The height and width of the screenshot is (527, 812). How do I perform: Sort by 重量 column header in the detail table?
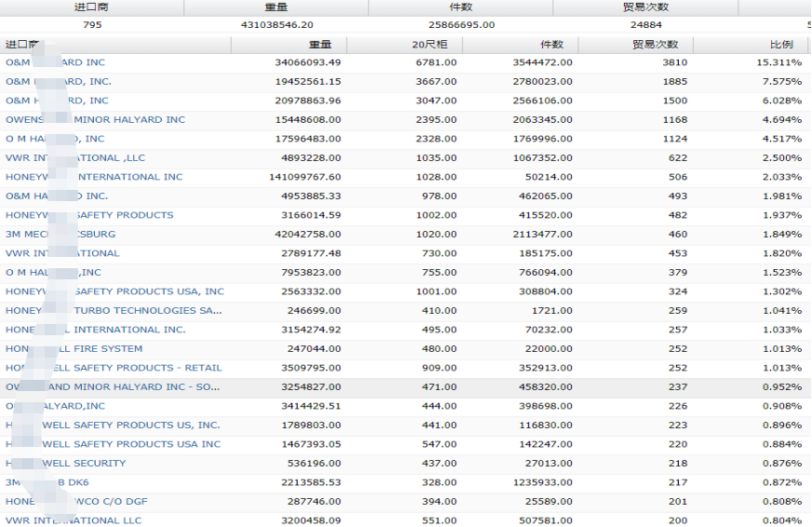tap(320, 45)
